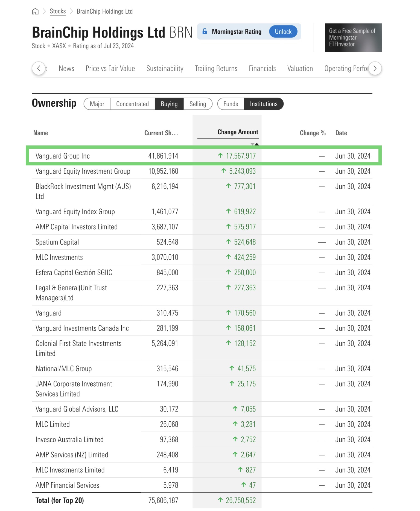The image size is (420, 511).
Task: Click Legal & General(Unit Trust Managers)Ltd name
Action: click(x=71, y=293)
